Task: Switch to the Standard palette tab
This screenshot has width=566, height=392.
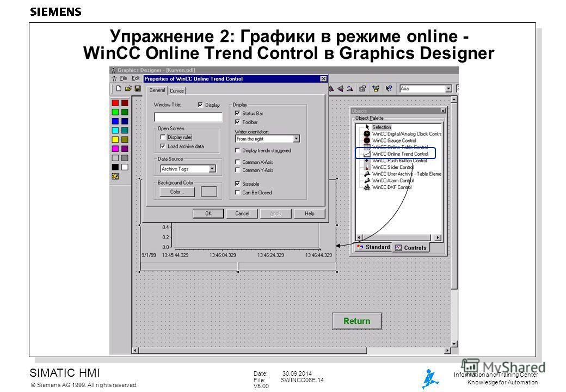Action: coord(373,247)
